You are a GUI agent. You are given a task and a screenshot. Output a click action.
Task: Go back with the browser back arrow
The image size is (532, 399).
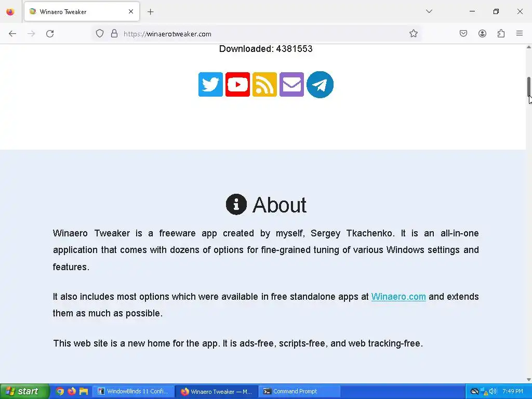pyautogui.click(x=12, y=34)
